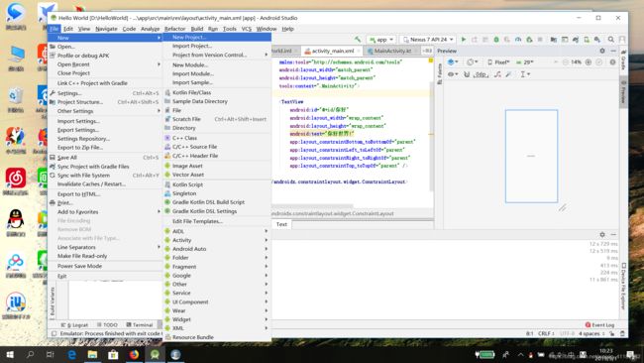Open the design surface layers icon
The image size is (644, 363).
click(x=453, y=62)
